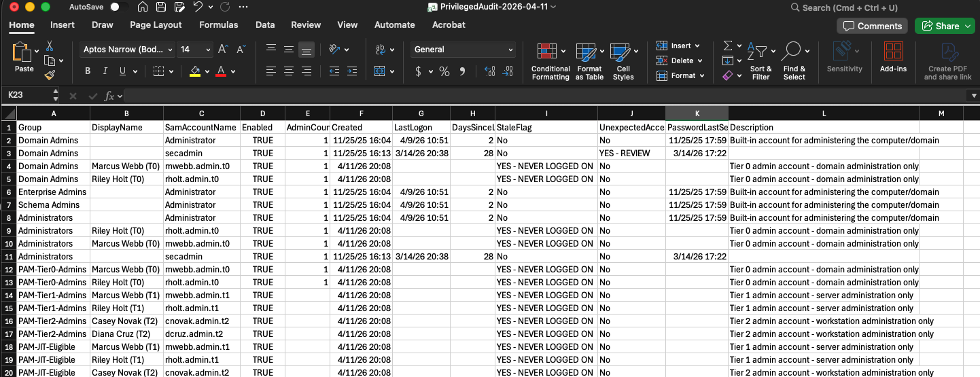Screen dimensions: 980x377
Task: Toggle Top Align in the ribbon
Action: pyautogui.click(x=271, y=50)
